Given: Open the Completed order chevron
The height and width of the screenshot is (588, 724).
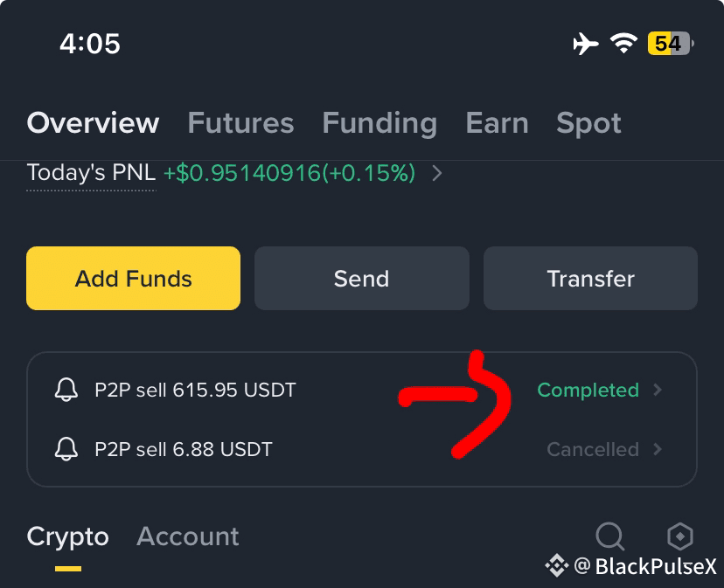Looking at the screenshot, I should (x=658, y=390).
